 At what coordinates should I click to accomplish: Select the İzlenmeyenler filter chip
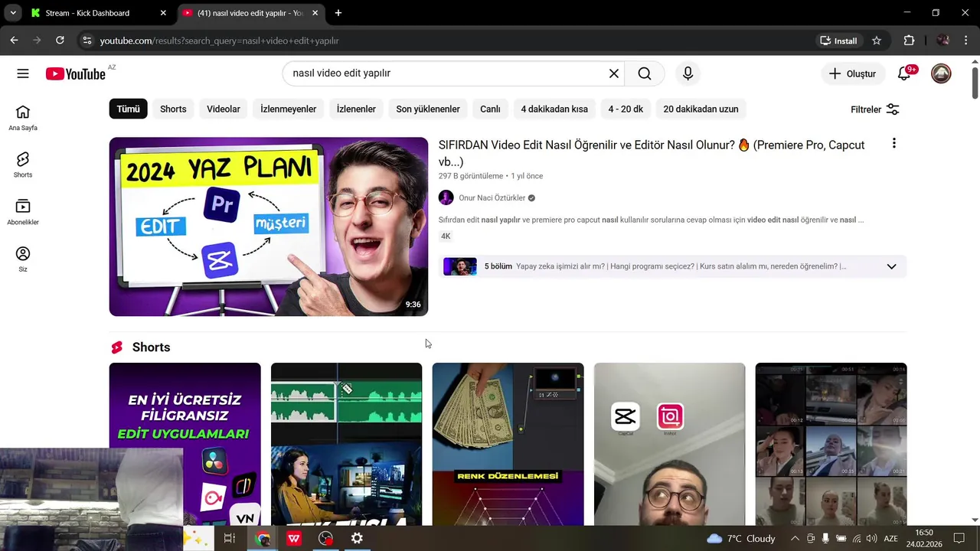289,109
